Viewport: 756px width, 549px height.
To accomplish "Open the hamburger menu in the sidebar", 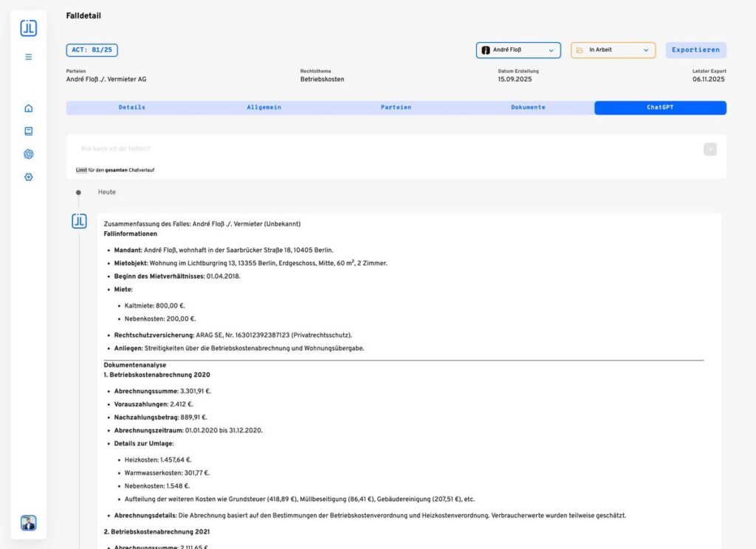I will (29, 56).
